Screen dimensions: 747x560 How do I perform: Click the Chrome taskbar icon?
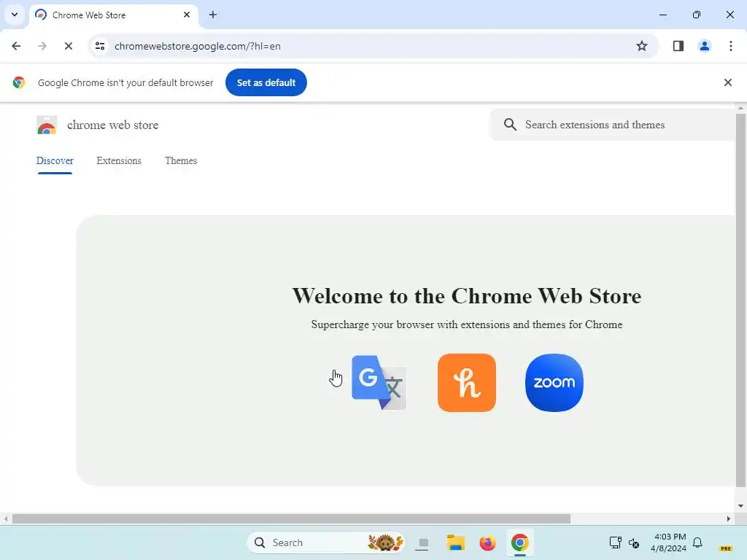coord(519,542)
